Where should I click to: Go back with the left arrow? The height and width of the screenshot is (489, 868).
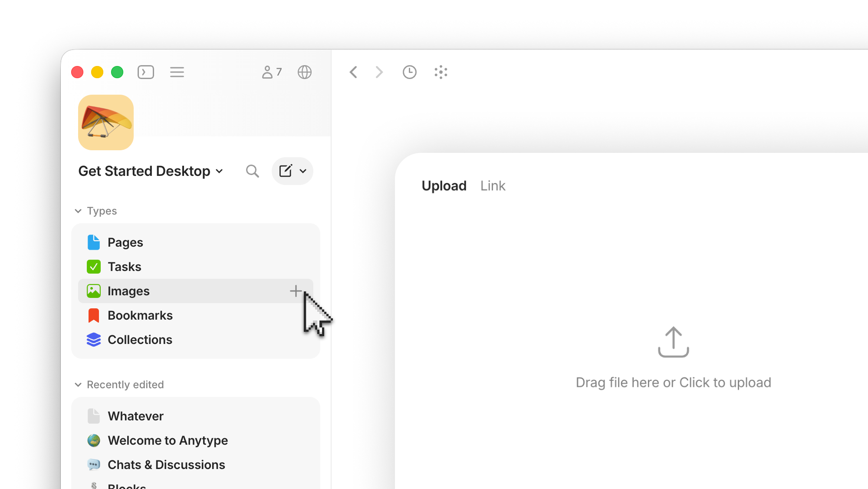pos(354,72)
